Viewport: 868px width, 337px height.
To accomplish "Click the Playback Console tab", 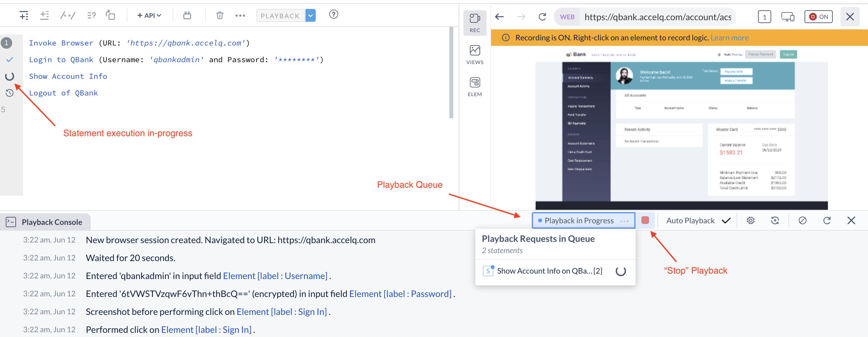I will point(45,222).
